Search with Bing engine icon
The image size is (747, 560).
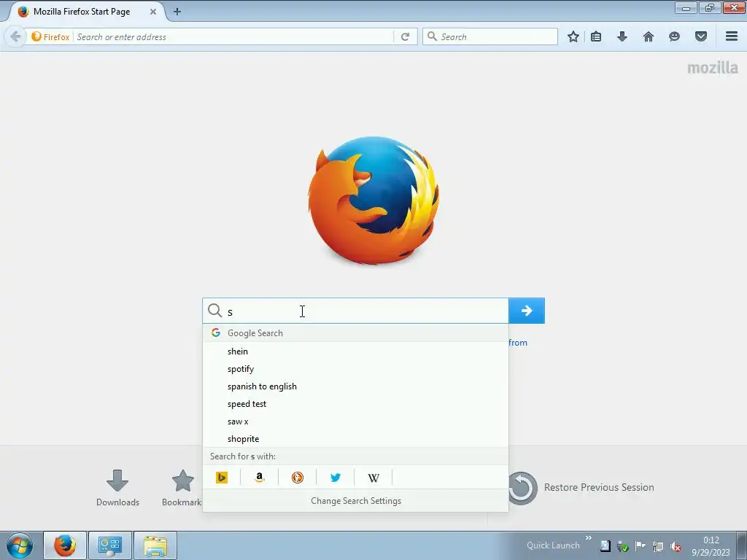click(222, 477)
